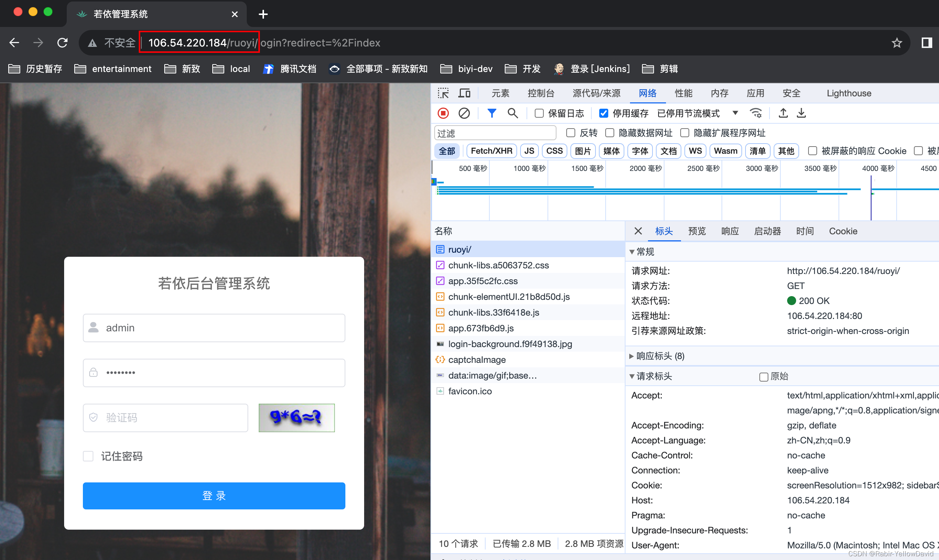
Task: Uncheck the 停用缓存 checkbox
Action: [x=603, y=113]
